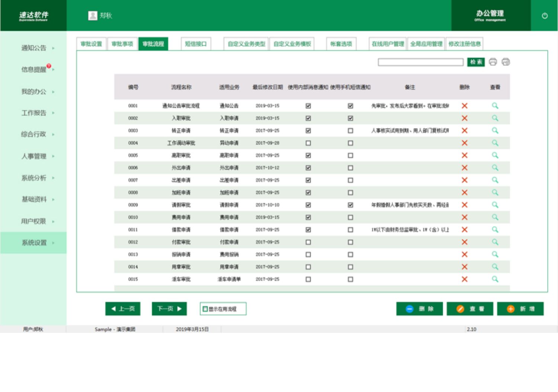View row 0015 派车审批 via magnifier icon

pyautogui.click(x=495, y=279)
